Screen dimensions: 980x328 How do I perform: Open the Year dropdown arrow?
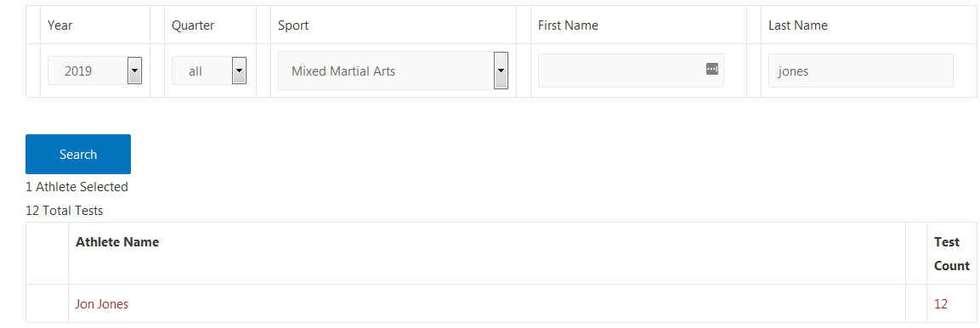coord(134,71)
